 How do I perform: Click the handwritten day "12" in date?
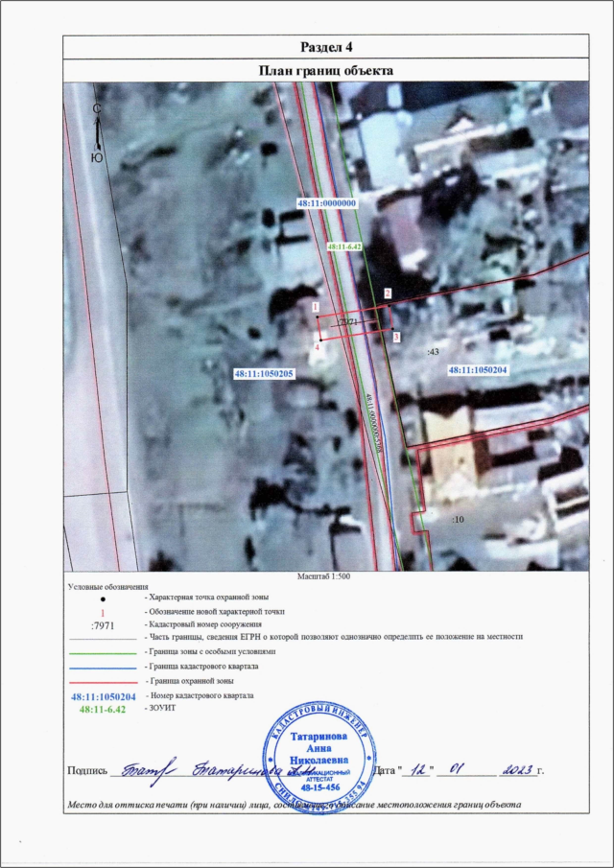pos(418,769)
